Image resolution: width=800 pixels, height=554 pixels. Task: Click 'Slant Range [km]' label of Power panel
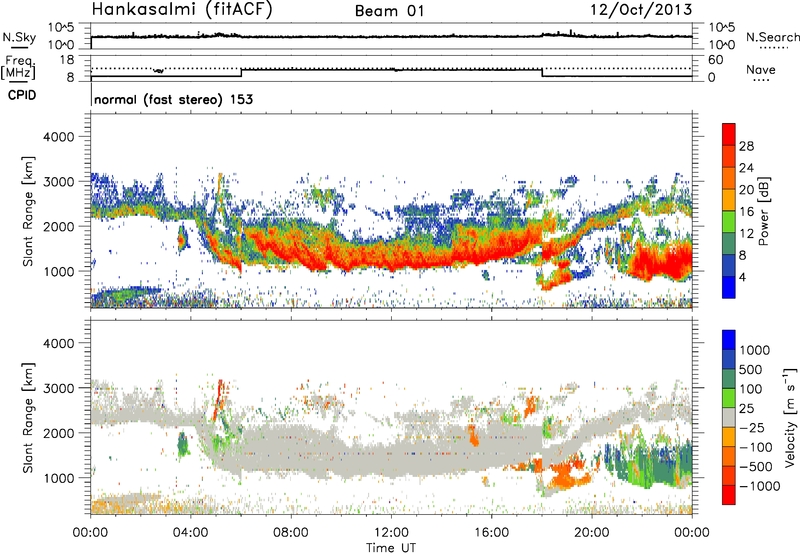click(28, 211)
